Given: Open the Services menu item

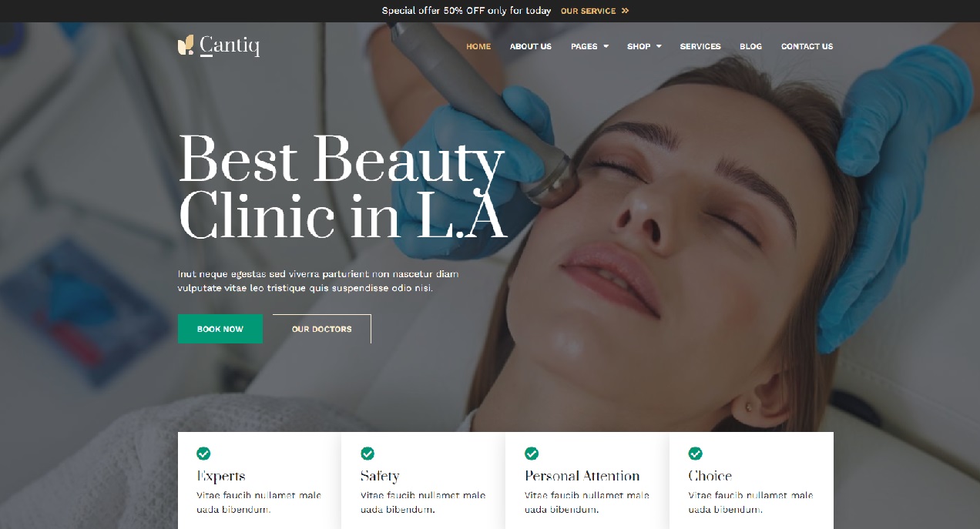Looking at the screenshot, I should tap(700, 46).
